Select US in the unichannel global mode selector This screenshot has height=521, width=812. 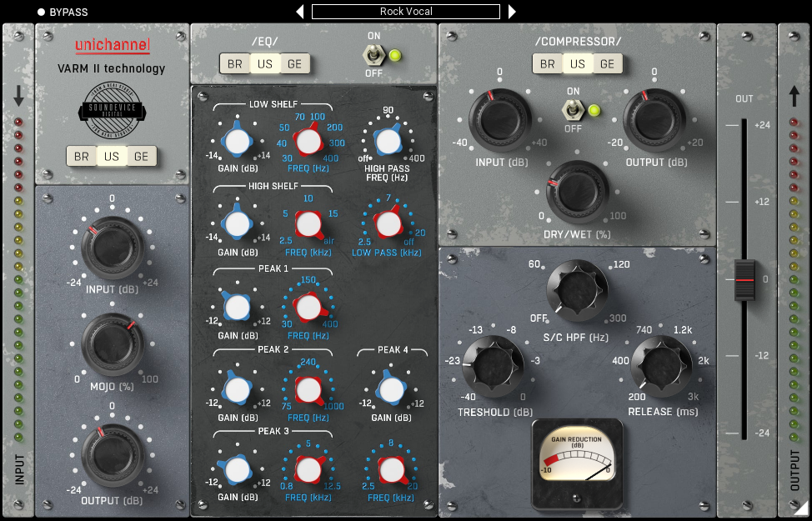(x=112, y=157)
